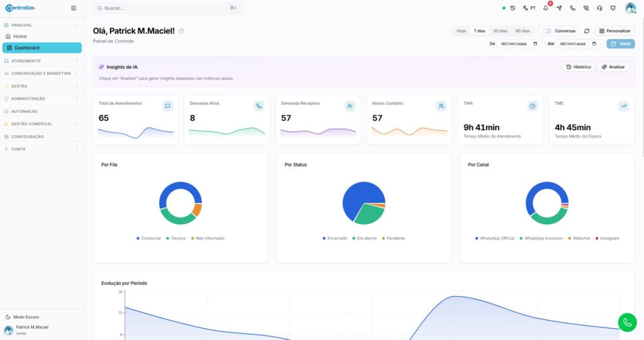Open calendar picker in the De date field
Screen dimensions: 644x340
pyautogui.click(x=535, y=43)
